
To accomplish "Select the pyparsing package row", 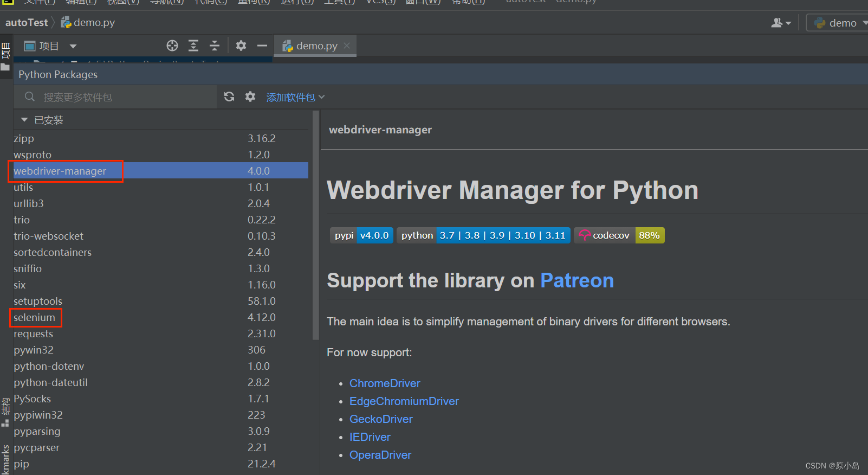I will [161, 431].
